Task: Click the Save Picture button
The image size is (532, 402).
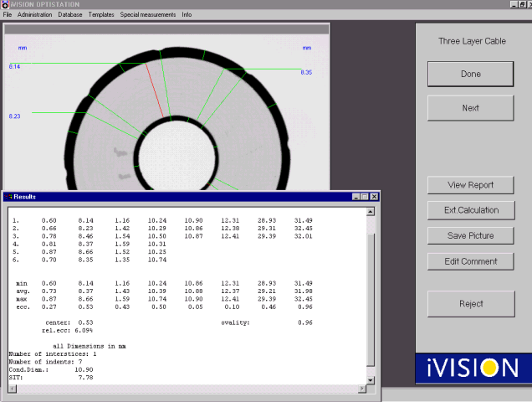Action: pos(470,235)
